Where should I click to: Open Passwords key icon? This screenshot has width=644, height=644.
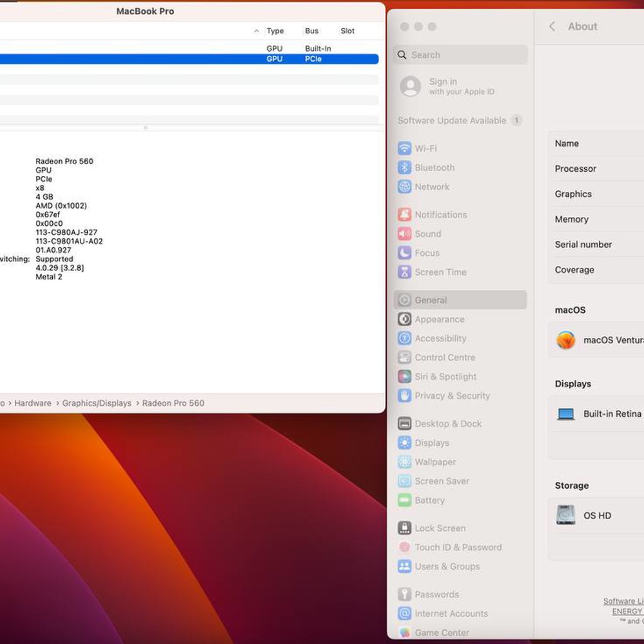[x=404, y=594]
